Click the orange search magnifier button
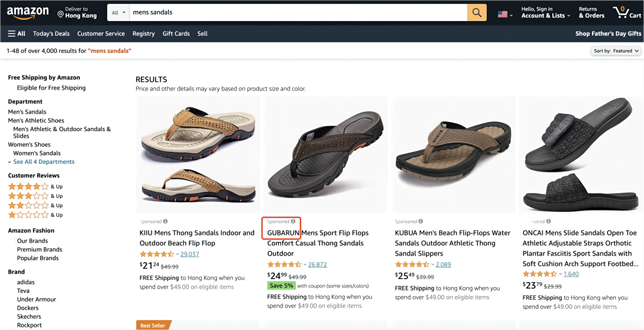This screenshot has width=644, height=330. 477,12
